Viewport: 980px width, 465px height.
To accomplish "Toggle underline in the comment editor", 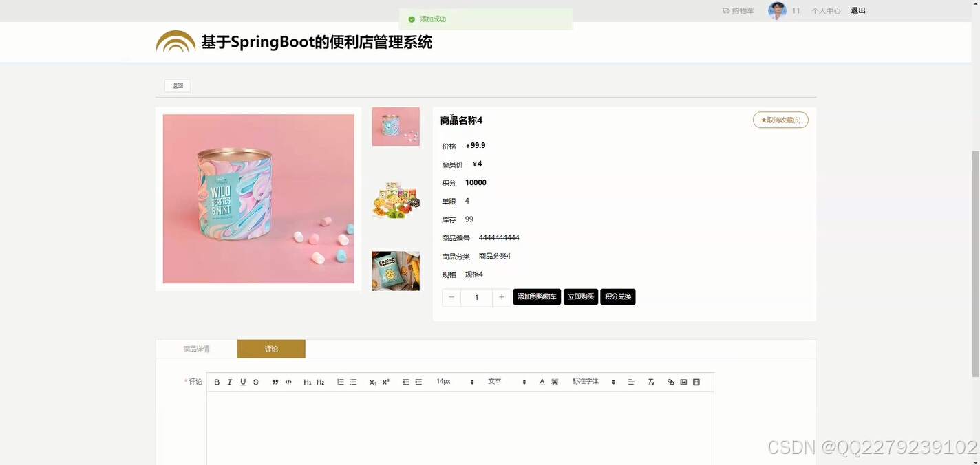I will pyautogui.click(x=243, y=381).
